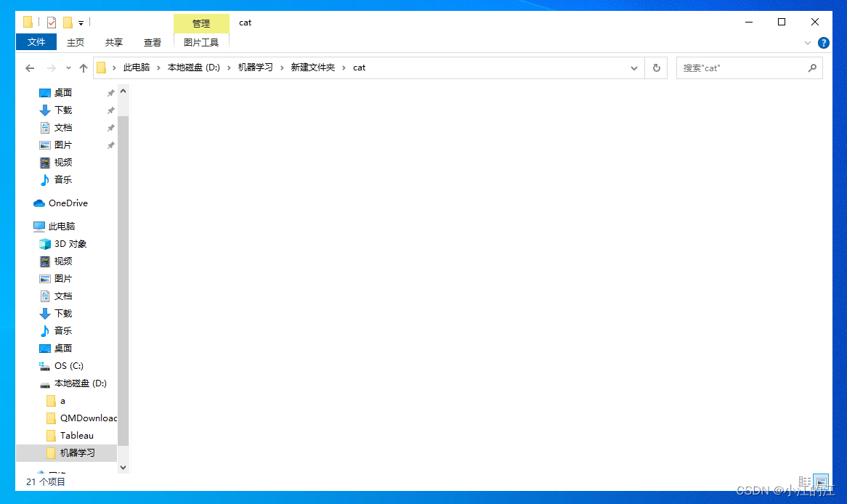Click the navigation pane scroll down arrow
Viewport: 847px width, 504px height.
pos(123,467)
